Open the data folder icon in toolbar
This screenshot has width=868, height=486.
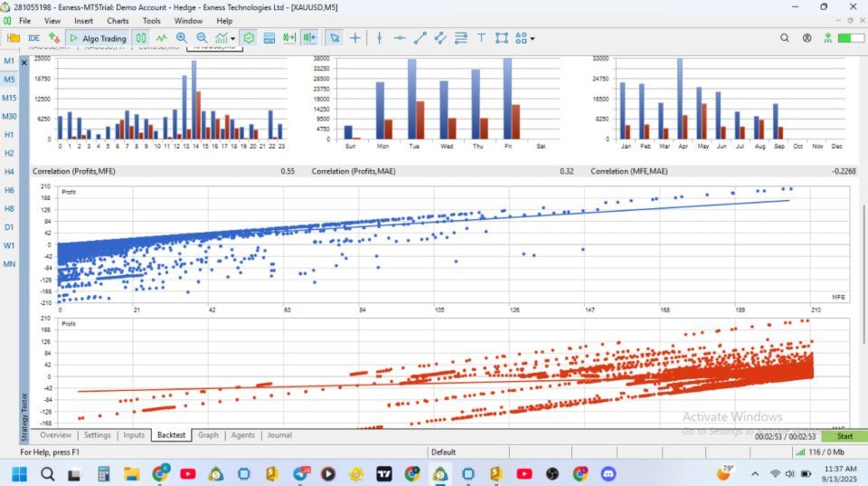(14, 38)
